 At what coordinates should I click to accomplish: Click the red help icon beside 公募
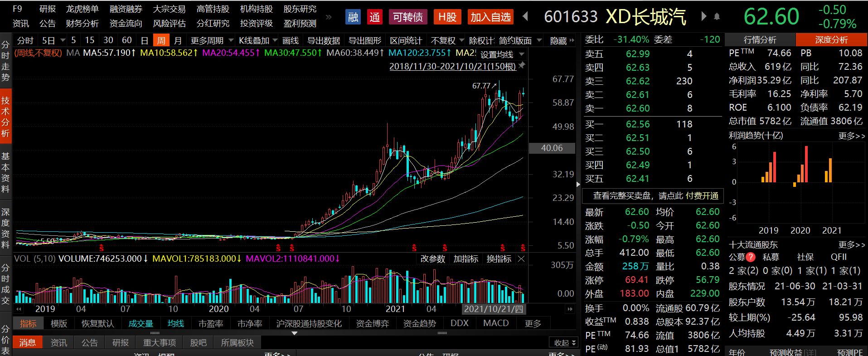[751, 257]
